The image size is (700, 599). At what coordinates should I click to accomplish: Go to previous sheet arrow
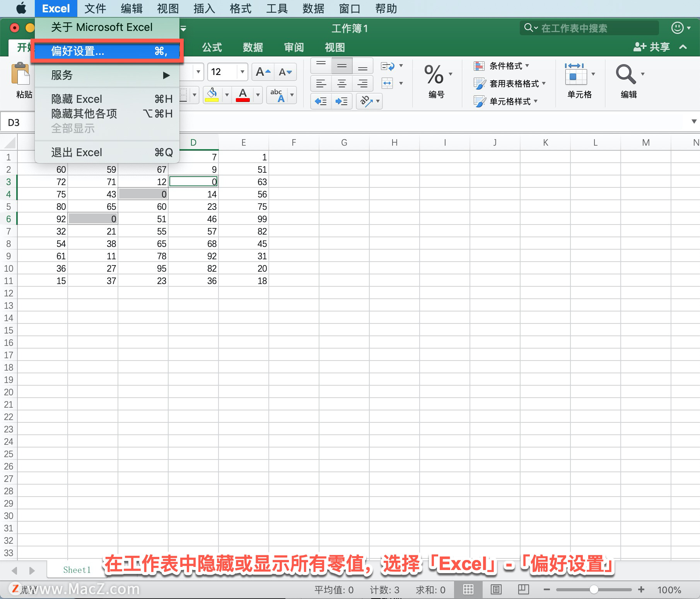[x=15, y=570]
